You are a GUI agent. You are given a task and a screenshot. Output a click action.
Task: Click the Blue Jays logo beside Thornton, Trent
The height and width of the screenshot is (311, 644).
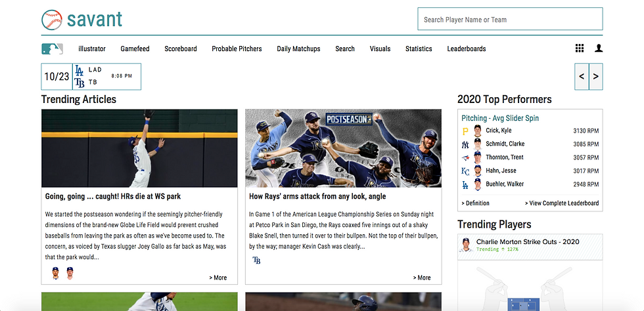tap(465, 158)
